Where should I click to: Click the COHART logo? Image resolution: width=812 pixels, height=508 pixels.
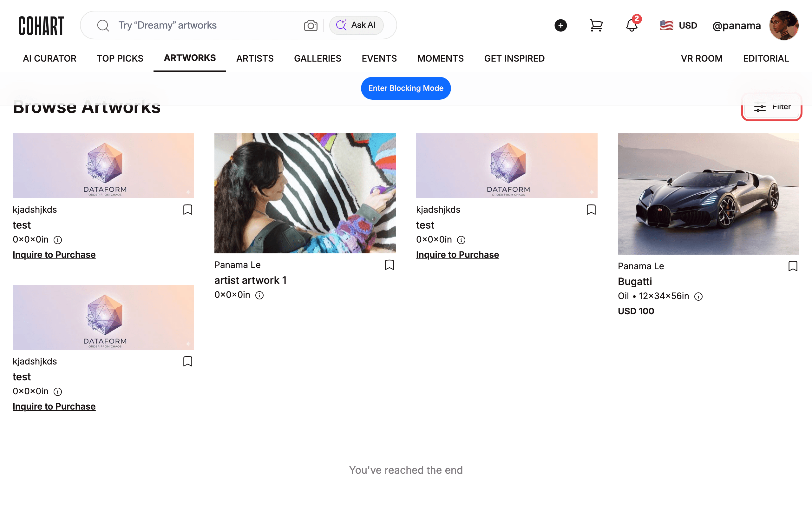tap(41, 25)
